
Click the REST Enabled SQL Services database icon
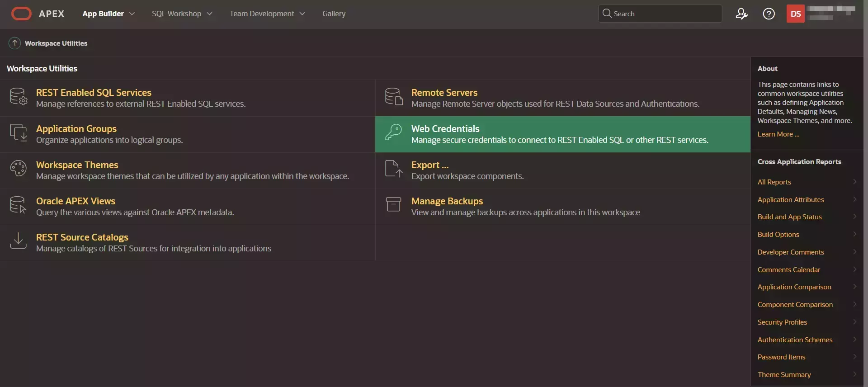click(19, 97)
